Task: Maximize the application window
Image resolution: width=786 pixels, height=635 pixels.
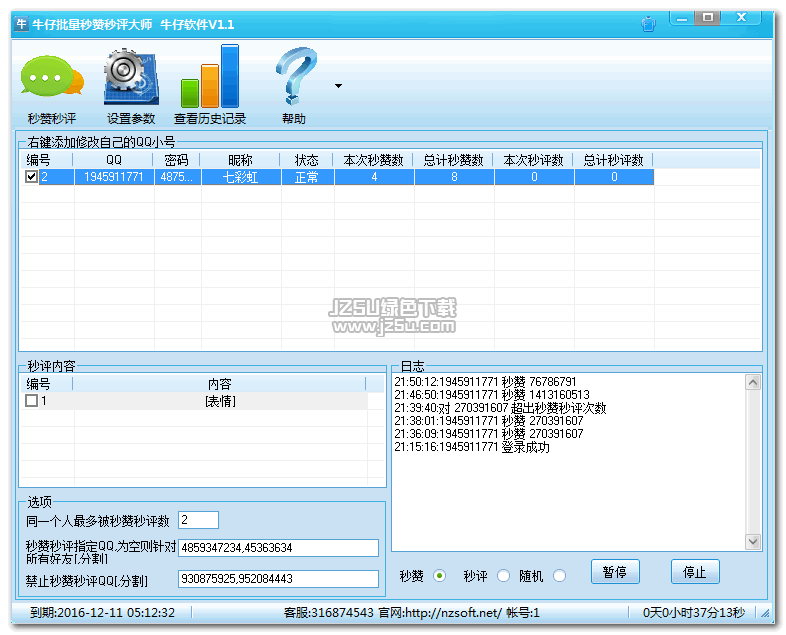Action: (x=707, y=18)
